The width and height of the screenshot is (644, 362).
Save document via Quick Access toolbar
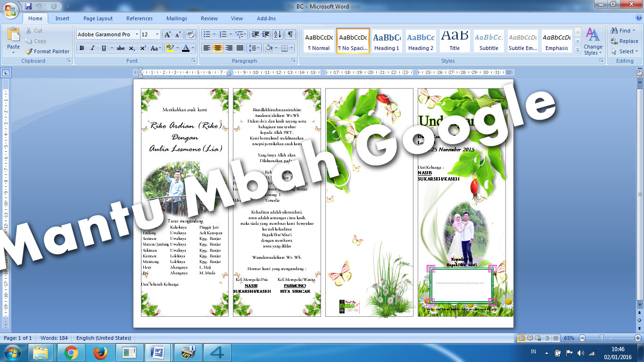[29, 6]
